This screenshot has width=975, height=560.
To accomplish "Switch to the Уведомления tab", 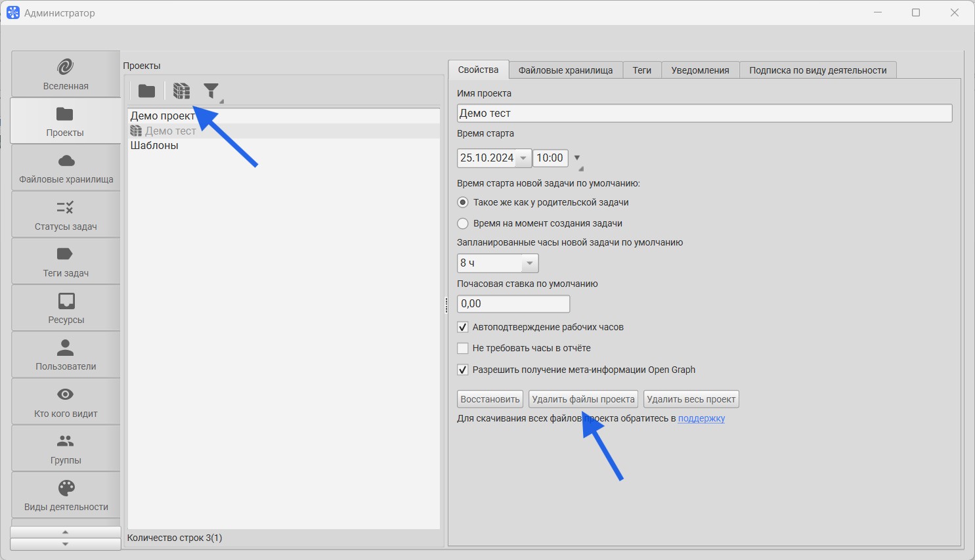I will [700, 70].
